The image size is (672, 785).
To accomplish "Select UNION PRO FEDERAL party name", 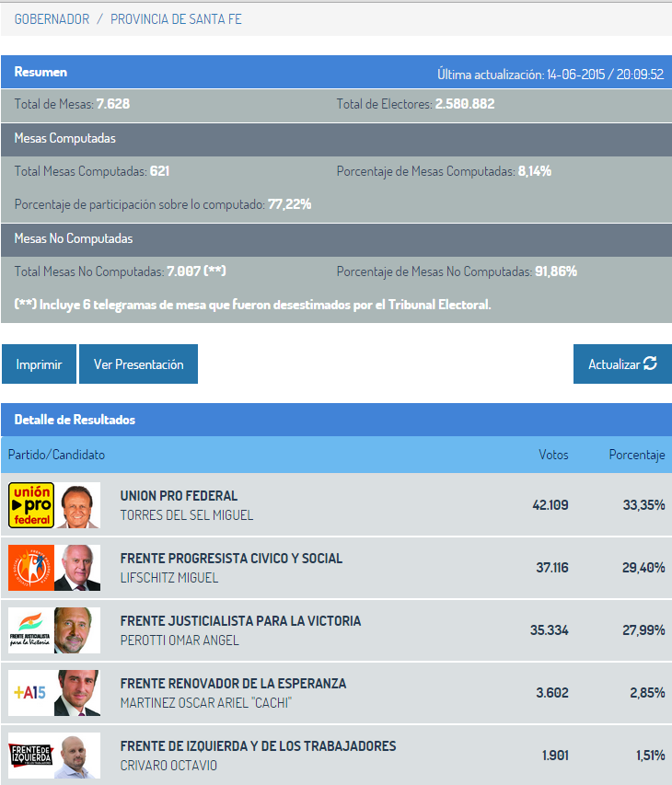I will click(x=179, y=496).
